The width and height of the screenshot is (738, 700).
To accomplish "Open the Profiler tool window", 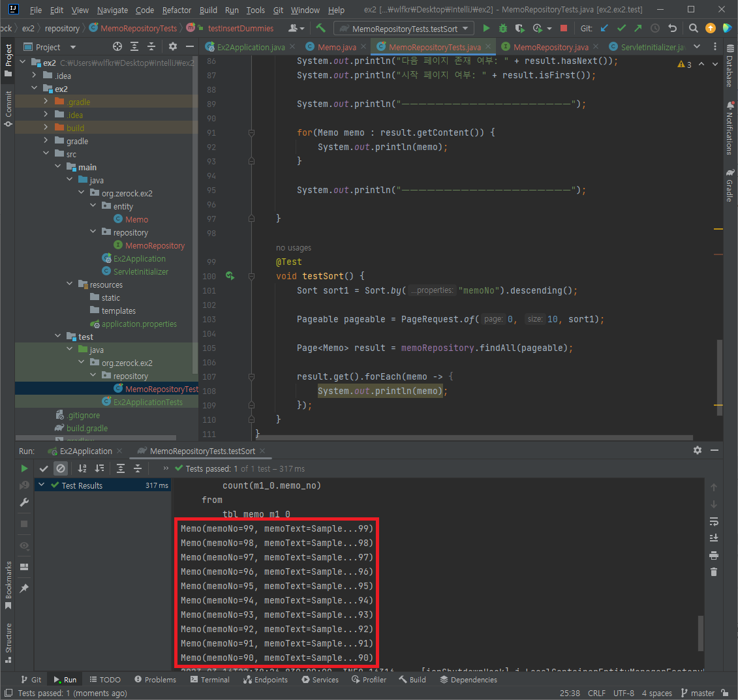I will (x=369, y=679).
